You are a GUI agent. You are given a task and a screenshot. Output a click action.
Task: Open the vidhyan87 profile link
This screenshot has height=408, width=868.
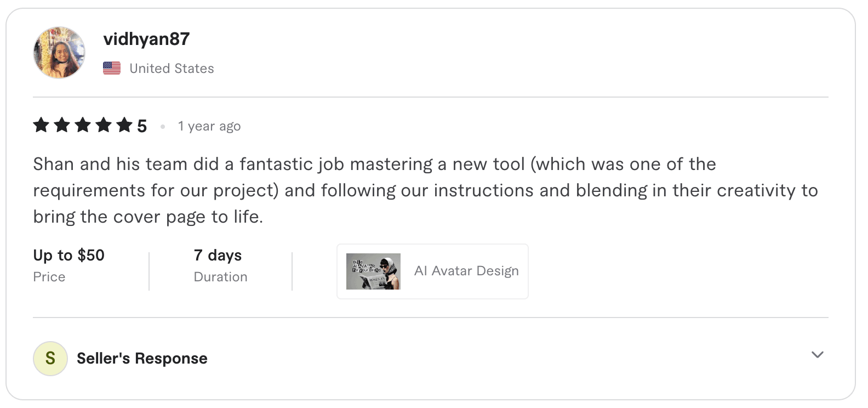click(147, 39)
